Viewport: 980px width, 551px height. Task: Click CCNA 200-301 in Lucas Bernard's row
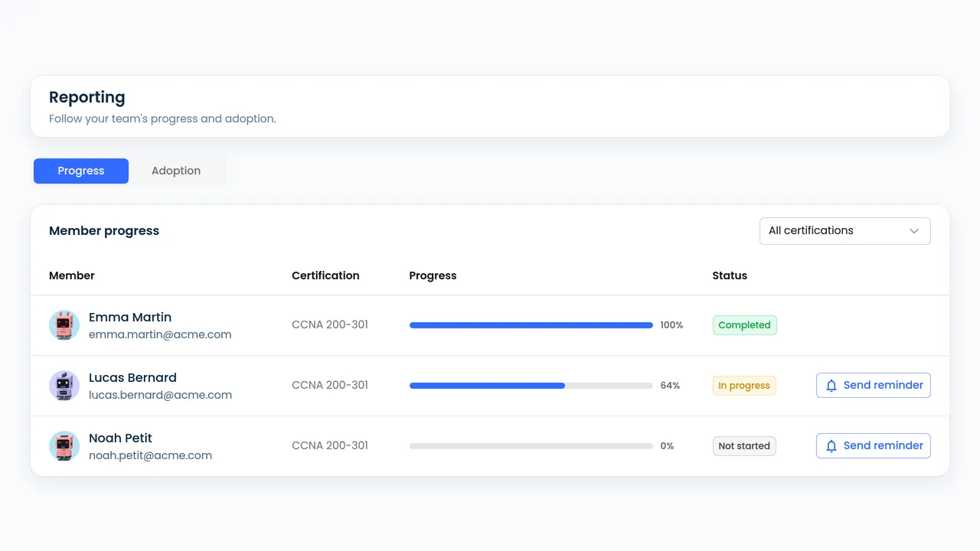330,385
